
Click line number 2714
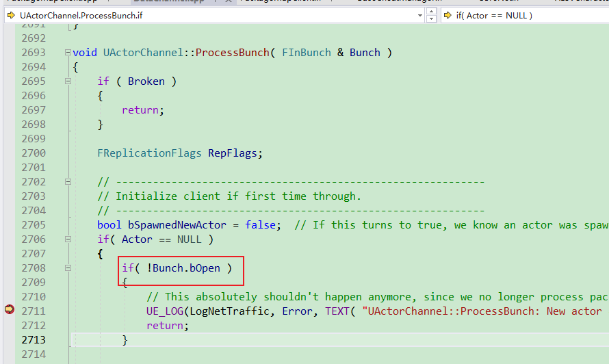click(x=34, y=354)
